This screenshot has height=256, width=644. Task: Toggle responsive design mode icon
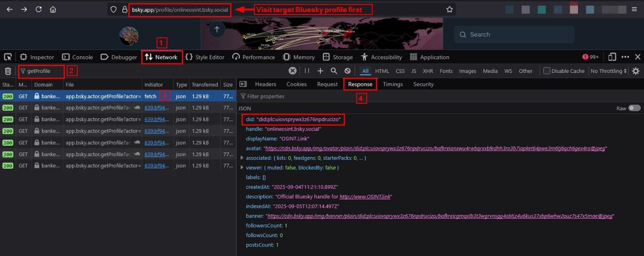point(612,57)
